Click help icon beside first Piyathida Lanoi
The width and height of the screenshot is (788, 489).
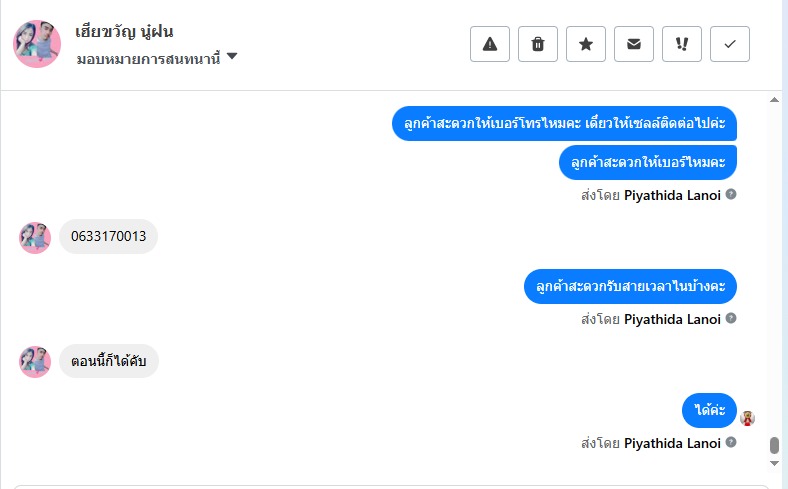[731, 194]
